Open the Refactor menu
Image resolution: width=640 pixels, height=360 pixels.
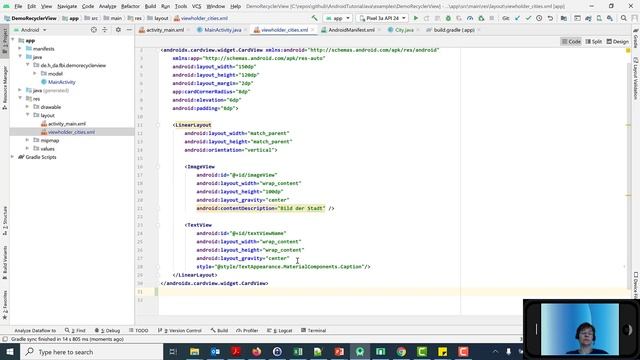130,7
